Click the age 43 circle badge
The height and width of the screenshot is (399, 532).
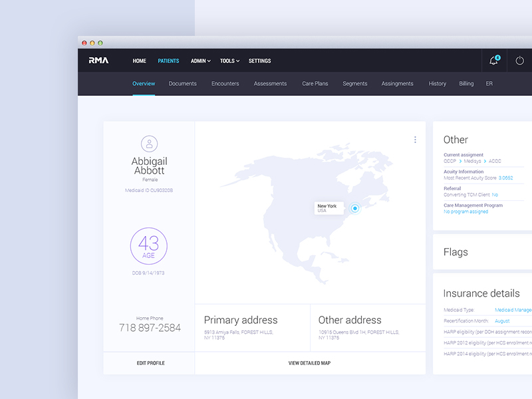point(149,246)
